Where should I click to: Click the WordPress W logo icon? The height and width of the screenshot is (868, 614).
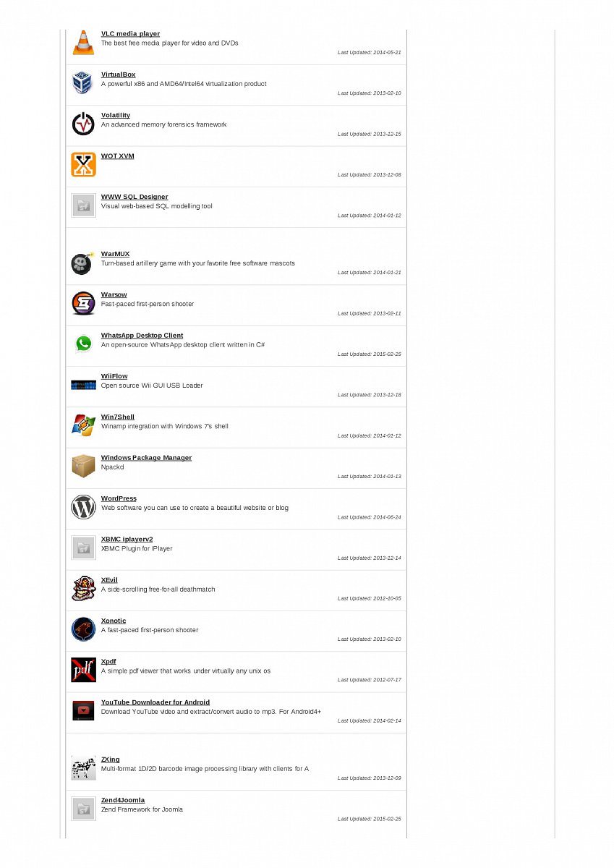click(x=83, y=507)
